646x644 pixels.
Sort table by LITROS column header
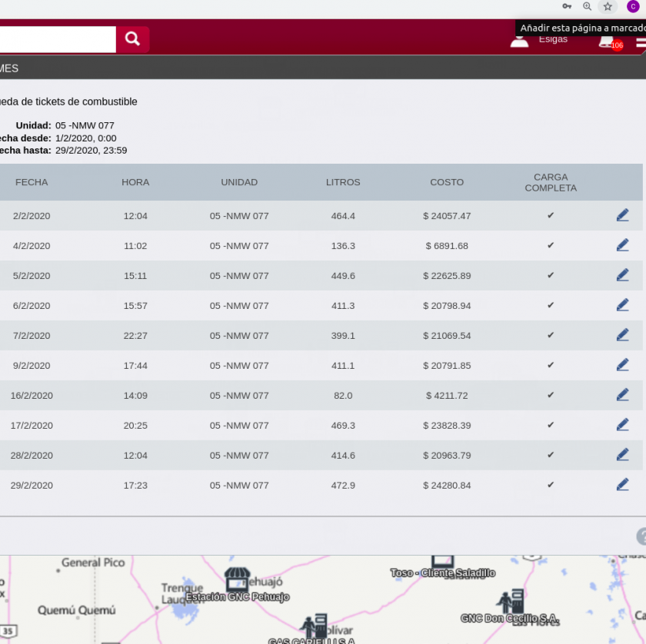pos(343,183)
